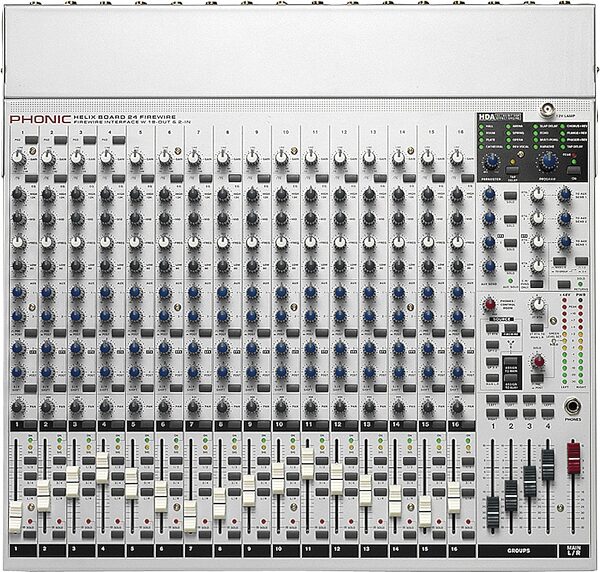600x572 pixels.
Task: Click the channel 2 HIGH EQ knob
Action: 47,194
